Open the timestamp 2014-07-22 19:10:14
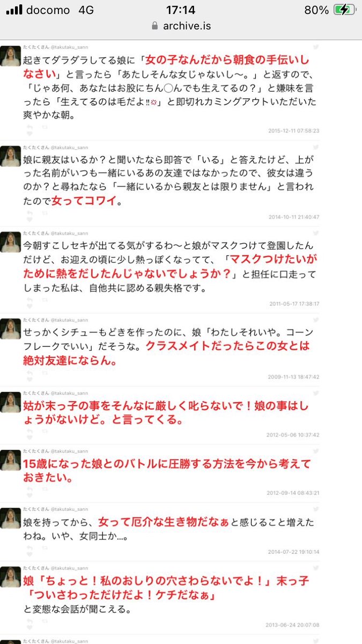Screen dimensions: 362x644 click(x=294, y=551)
